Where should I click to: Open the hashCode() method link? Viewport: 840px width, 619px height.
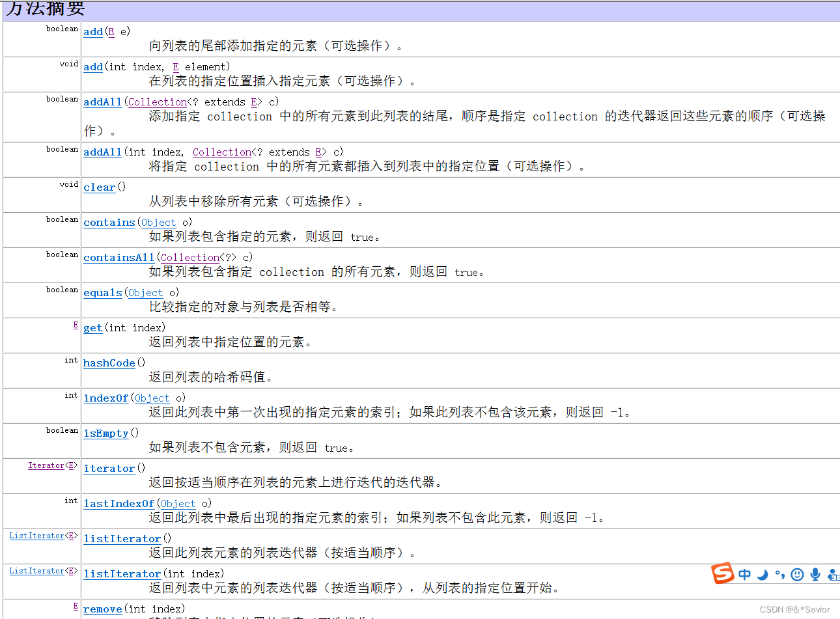pyautogui.click(x=109, y=363)
